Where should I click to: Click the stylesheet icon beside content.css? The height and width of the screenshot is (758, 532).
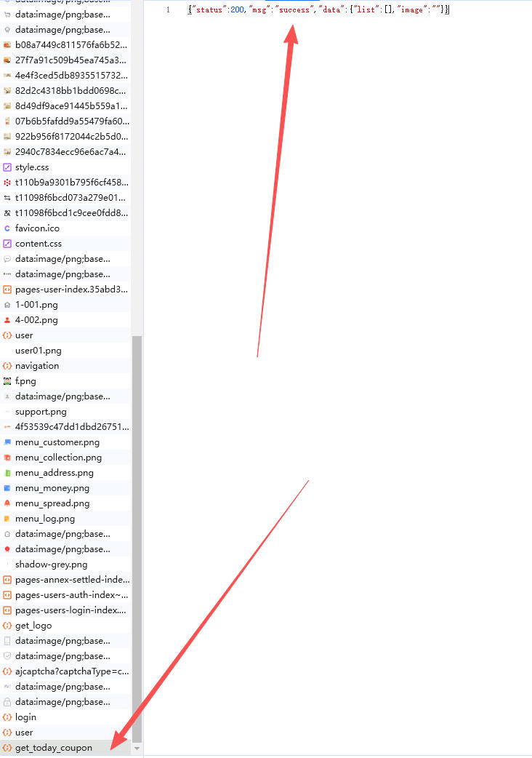(x=7, y=244)
